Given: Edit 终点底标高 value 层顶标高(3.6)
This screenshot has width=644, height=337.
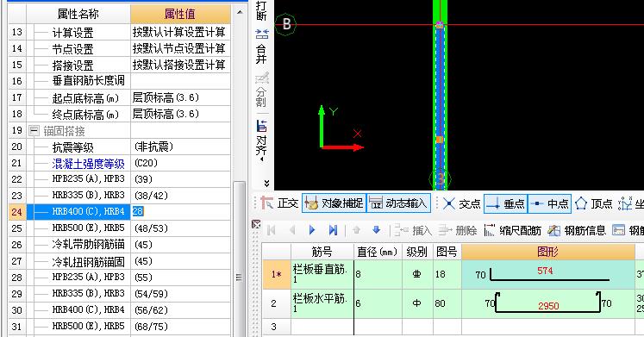Looking at the screenshot, I should [180, 114].
